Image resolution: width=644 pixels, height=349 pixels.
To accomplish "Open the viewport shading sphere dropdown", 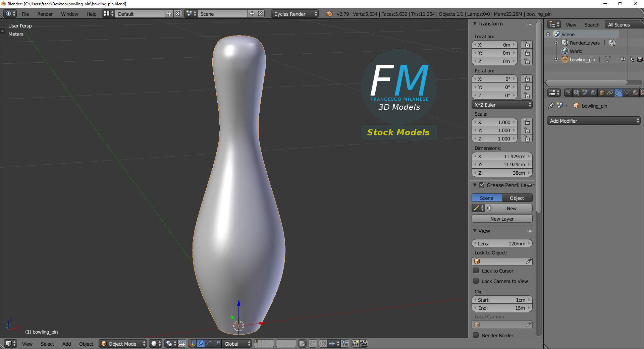I will point(156,344).
